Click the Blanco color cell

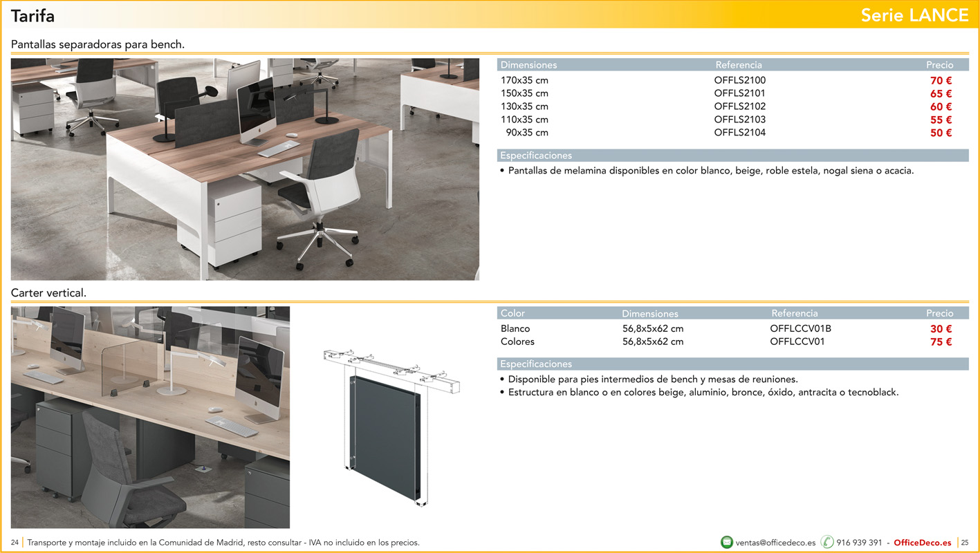(x=515, y=329)
